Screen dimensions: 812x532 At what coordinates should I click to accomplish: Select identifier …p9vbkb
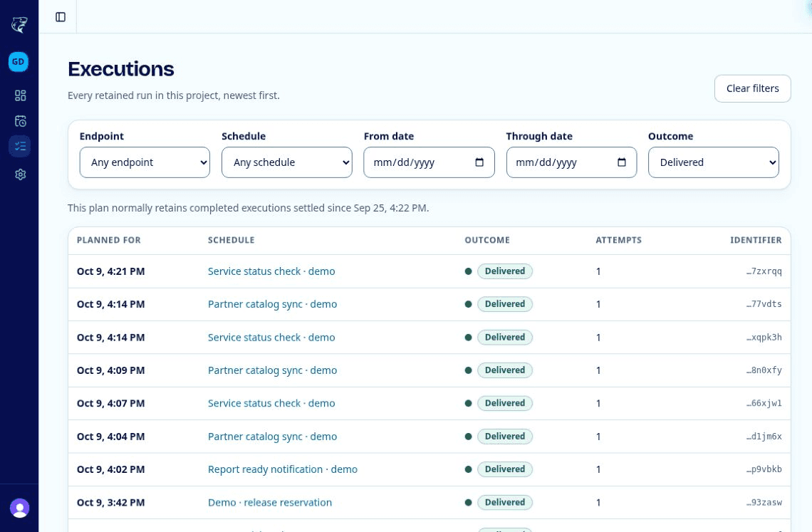click(x=764, y=469)
